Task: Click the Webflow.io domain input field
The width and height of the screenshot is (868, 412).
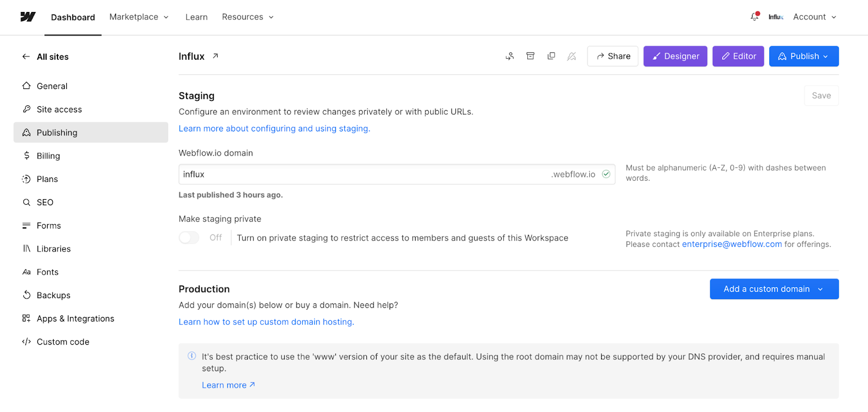Action: click(397, 174)
